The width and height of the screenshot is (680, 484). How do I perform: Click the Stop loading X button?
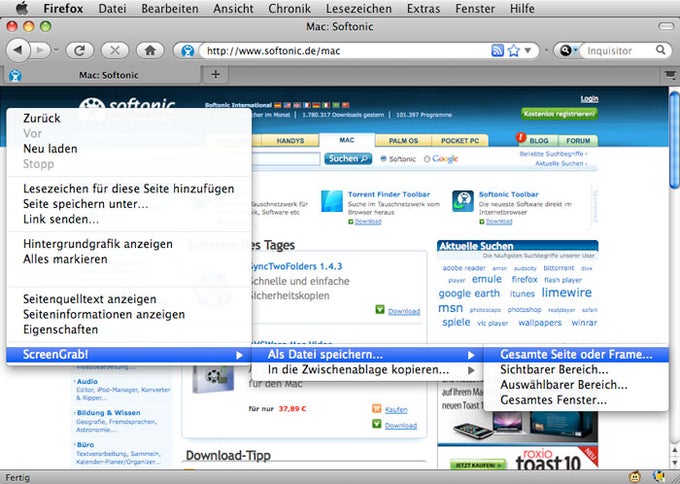click(x=115, y=50)
